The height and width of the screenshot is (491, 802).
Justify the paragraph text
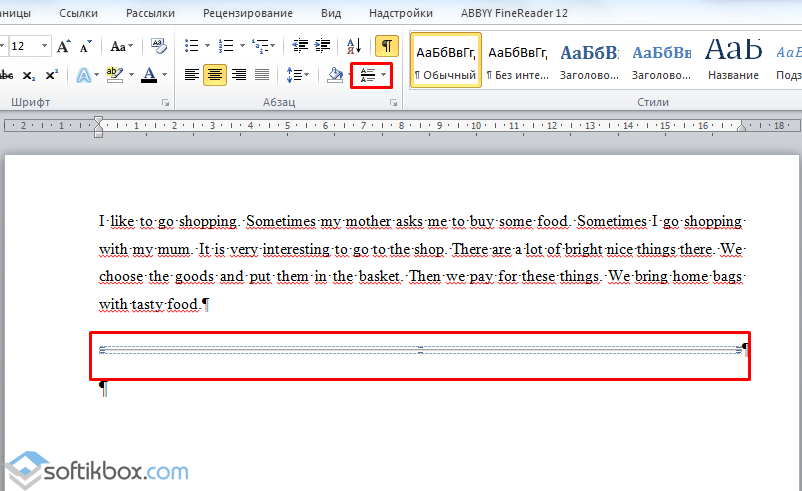[262, 75]
